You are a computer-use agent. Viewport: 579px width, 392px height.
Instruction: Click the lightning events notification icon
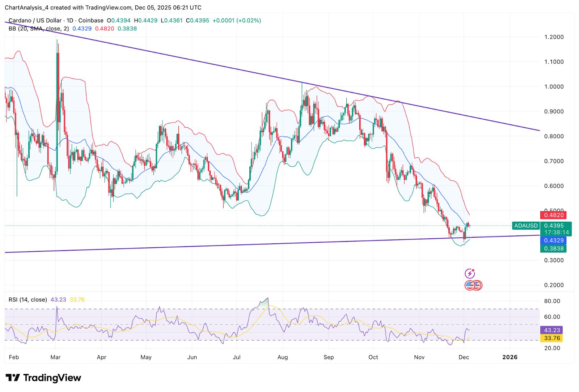click(469, 272)
